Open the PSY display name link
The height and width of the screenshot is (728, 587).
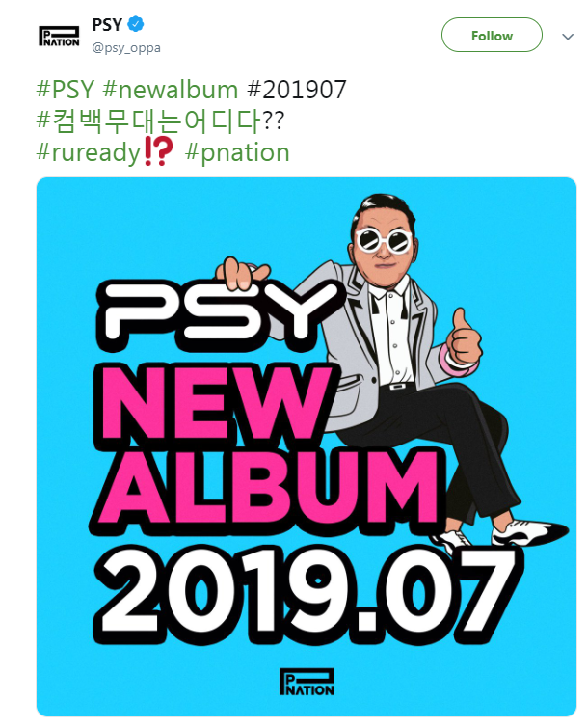click(107, 24)
